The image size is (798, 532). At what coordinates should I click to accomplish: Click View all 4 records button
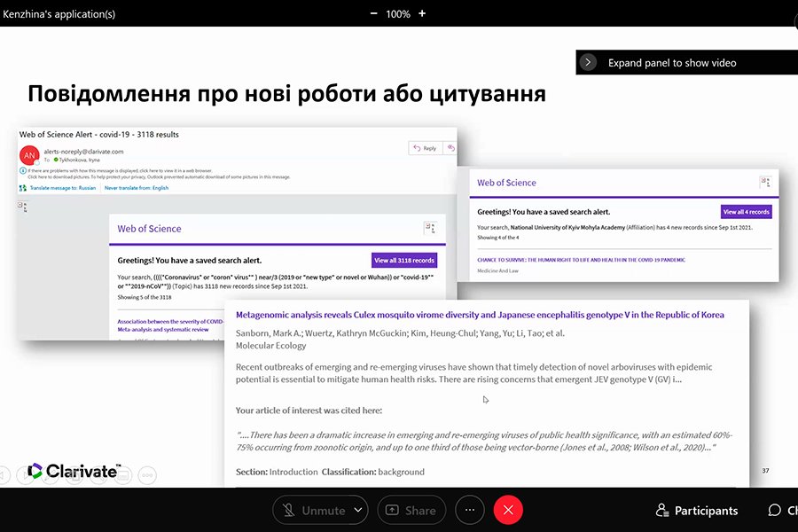pos(747,212)
